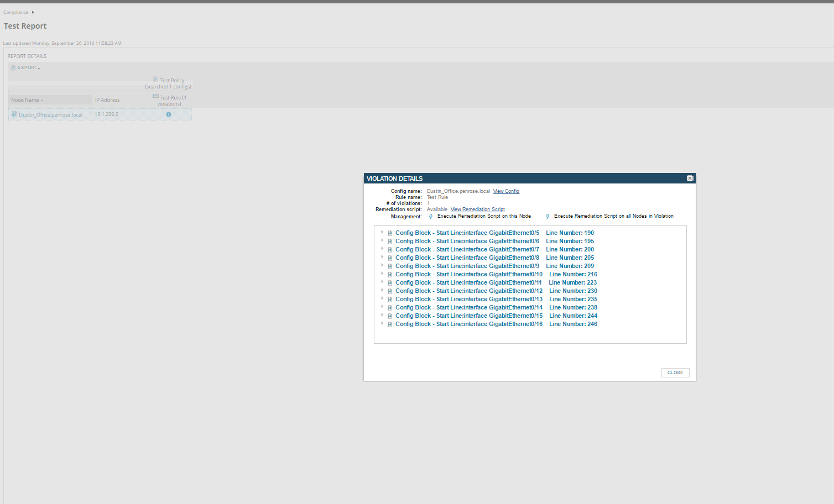Viewport: 834px width, 504px height.
Task: Click 'Line Number: 246' text
Action: pyautogui.click(x=573, y=324)
